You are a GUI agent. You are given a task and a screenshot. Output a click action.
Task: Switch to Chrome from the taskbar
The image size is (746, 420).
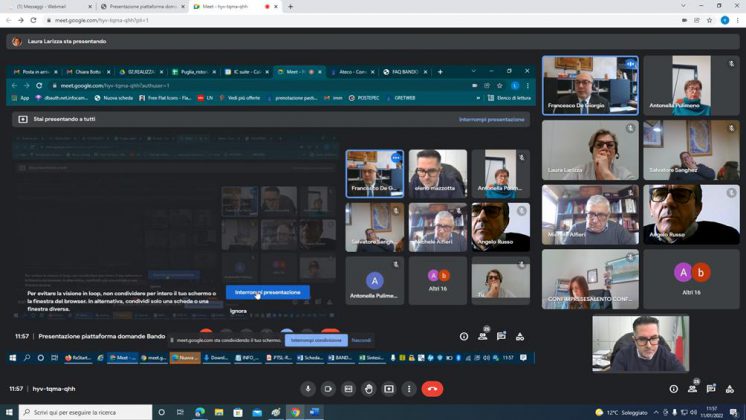(295, 412)
